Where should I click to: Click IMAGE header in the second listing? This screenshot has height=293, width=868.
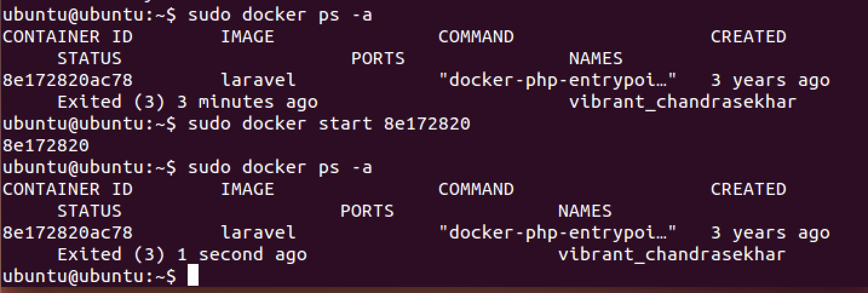pyautogui.click(x=248, y=189)
